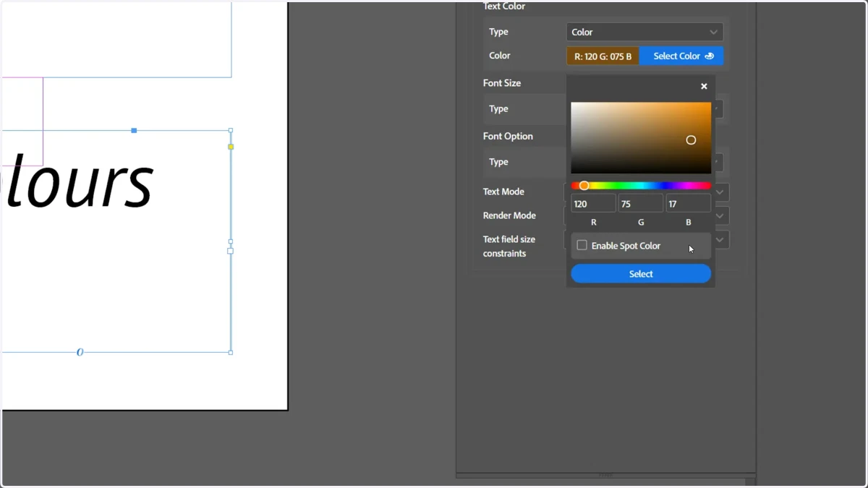The image size is (868, 488).
Task: Click the Font Option label
Action: click(x=508, y=136)
